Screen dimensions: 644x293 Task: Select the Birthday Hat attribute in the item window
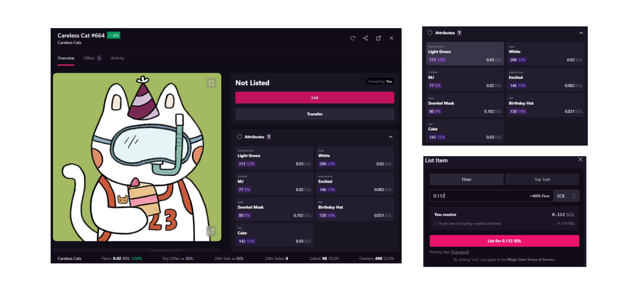[x=355, y=209]
